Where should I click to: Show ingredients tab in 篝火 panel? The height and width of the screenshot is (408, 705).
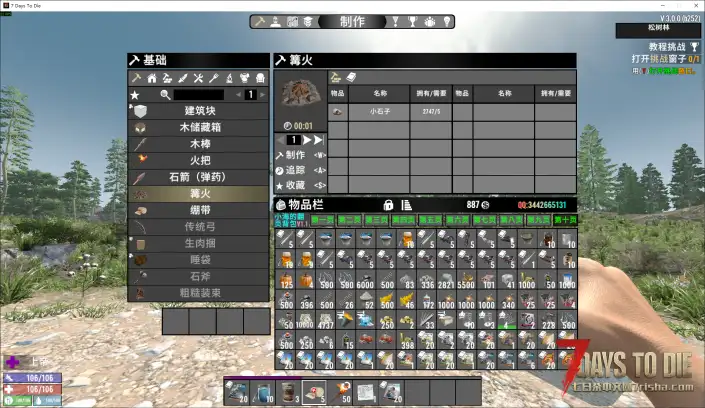[x=335, y=77]
